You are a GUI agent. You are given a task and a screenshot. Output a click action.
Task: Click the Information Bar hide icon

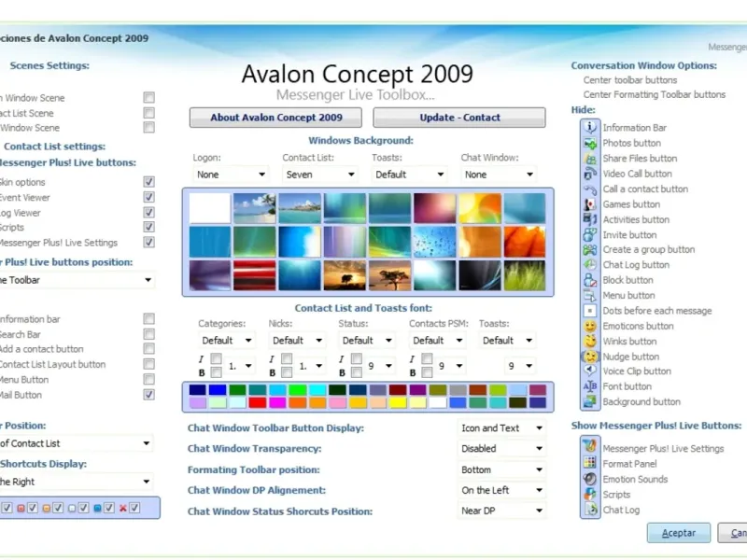(590, 127)
